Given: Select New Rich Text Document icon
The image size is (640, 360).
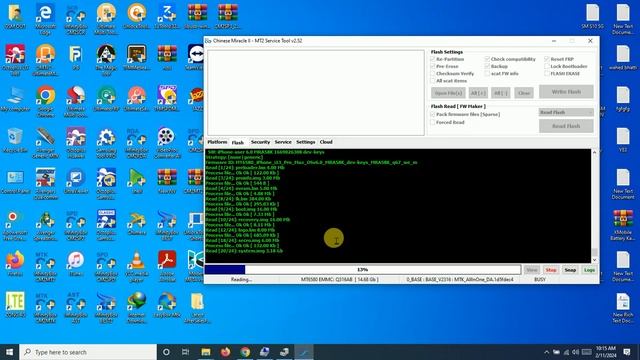Looking at the screenshot, I should tap(623, 308).
